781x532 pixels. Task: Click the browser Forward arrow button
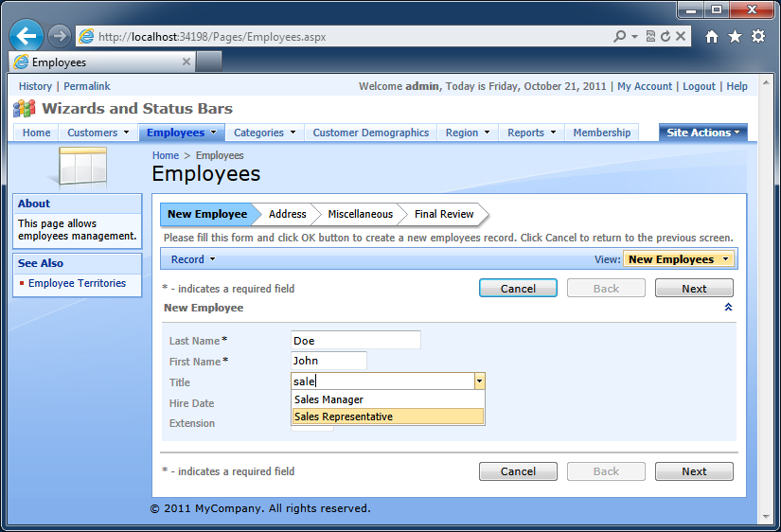pos(60,36)
